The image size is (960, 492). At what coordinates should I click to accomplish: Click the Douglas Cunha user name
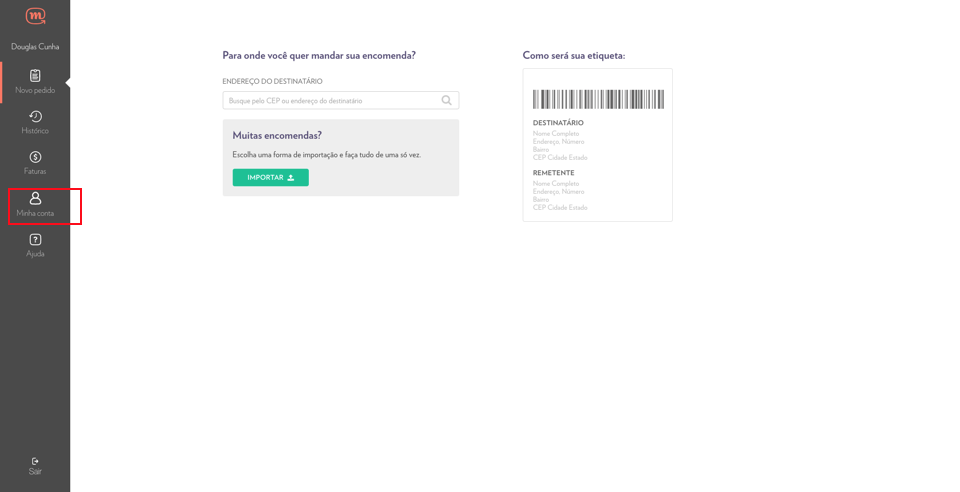pos(35,47)
